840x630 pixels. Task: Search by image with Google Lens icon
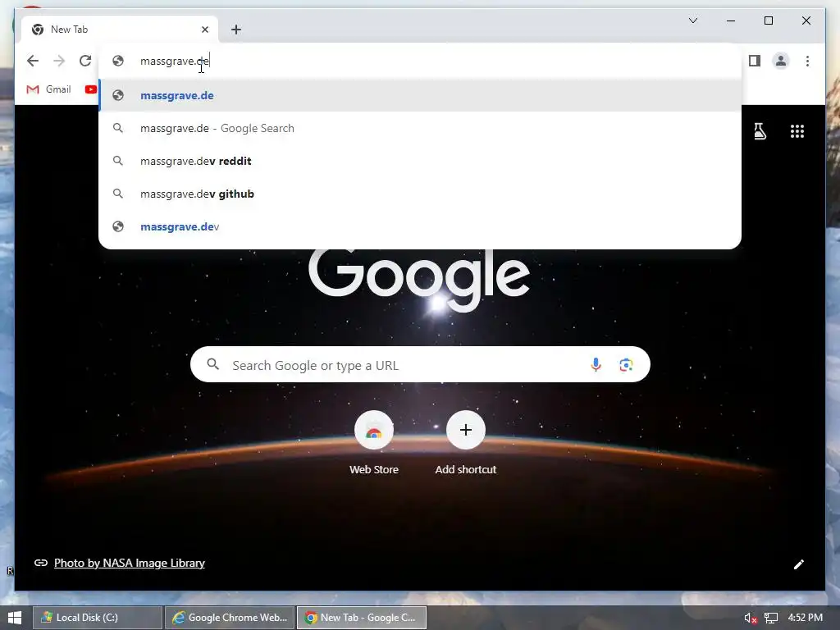point(626,365)
